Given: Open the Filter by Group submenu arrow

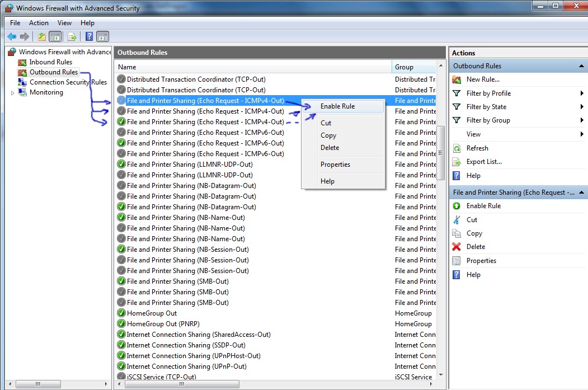Looking at the screenshot, I should coord(582,120).
